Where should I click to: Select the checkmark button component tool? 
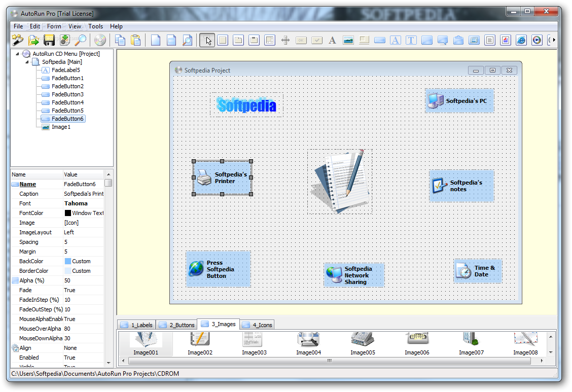(x=317, y=40)
